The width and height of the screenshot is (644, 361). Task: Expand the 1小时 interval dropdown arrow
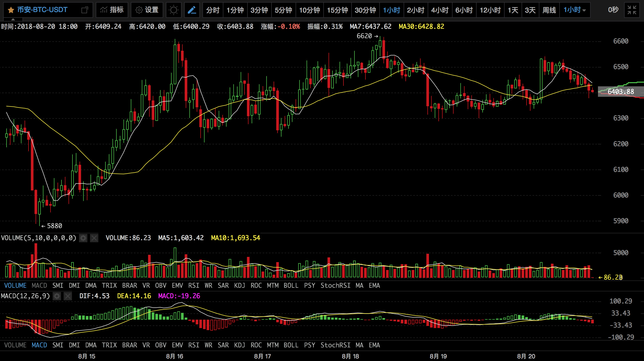584,10
